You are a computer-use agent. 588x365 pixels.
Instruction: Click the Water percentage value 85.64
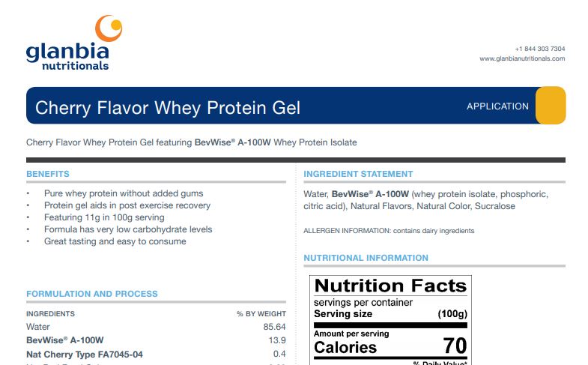(274, 327)
